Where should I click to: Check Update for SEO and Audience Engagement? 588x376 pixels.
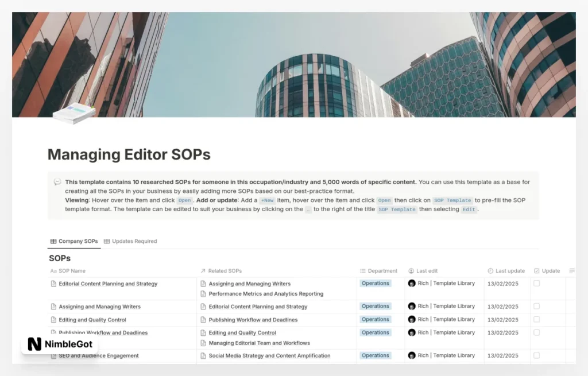pos(536,355)
